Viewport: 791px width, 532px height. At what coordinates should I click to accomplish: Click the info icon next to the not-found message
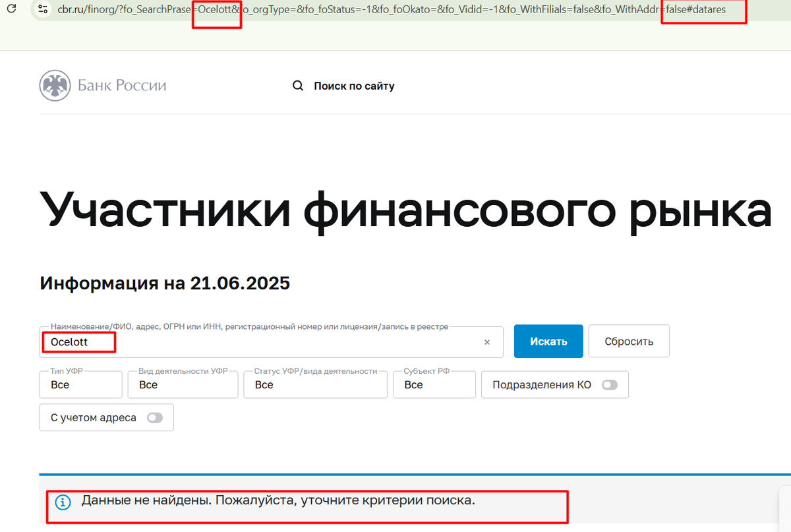click(63, 502)
